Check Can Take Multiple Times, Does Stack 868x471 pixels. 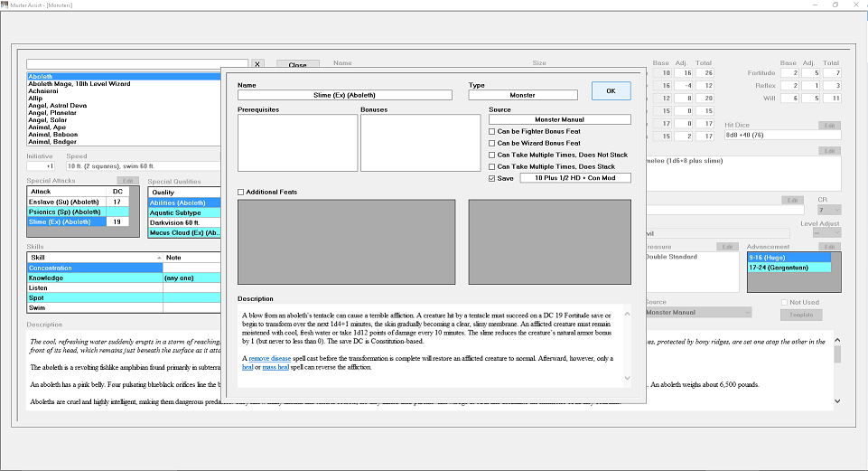pos(491,166)
